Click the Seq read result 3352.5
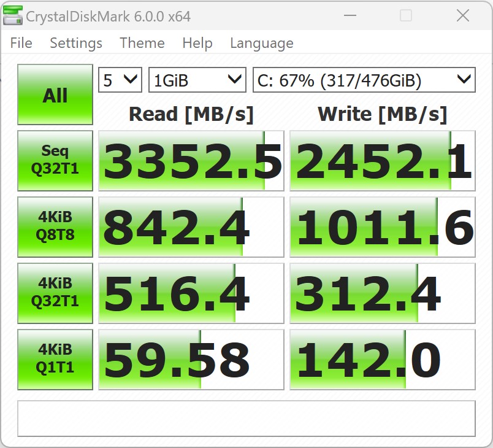The width and height of the screenshot is (493, 448). [191, 161]
